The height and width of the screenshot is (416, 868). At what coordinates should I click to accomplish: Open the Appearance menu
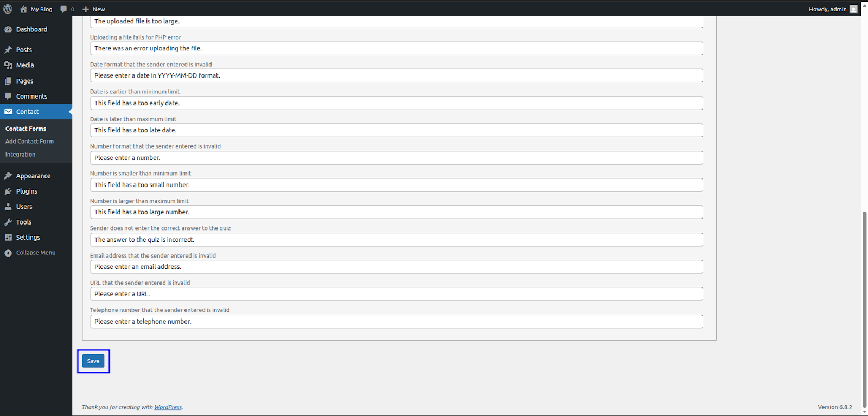(x=33, y=176)
